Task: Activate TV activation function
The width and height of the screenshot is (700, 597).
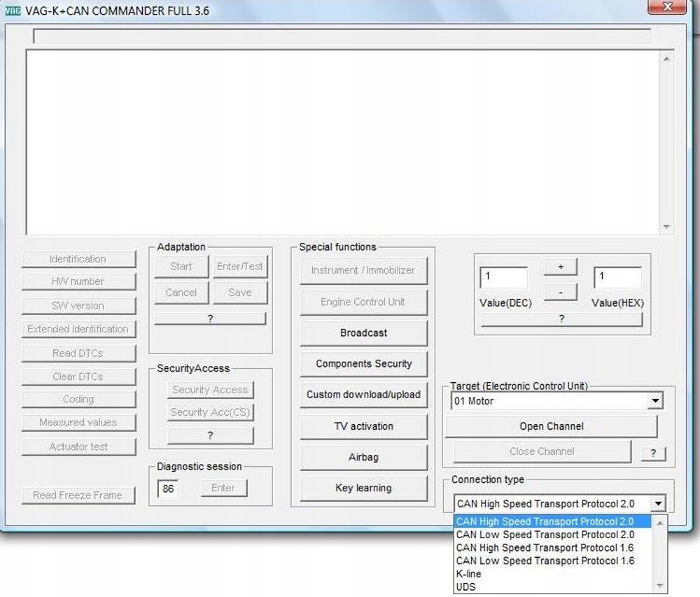Action: coord(363,426)
